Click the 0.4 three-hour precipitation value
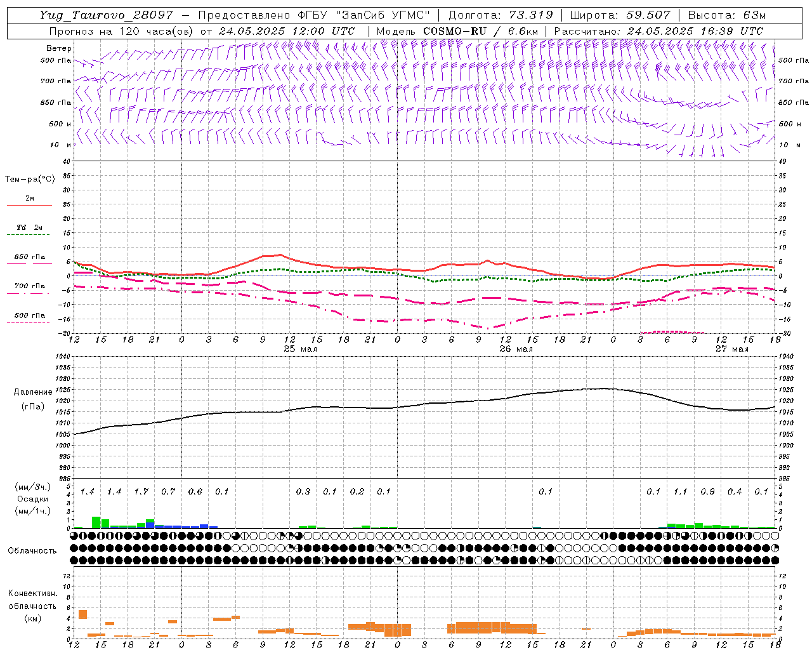Viewport: 812px width, 650px height. point(735,491)
